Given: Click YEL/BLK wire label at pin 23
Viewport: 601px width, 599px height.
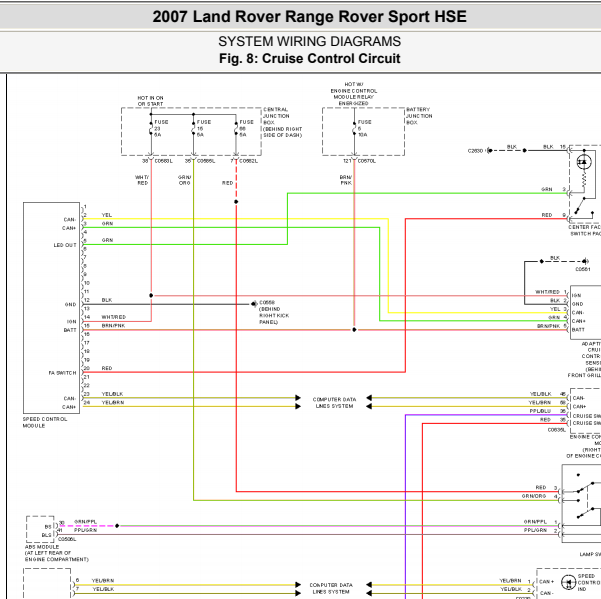Looking at the screenshot, I should click(x=112, y=394).
